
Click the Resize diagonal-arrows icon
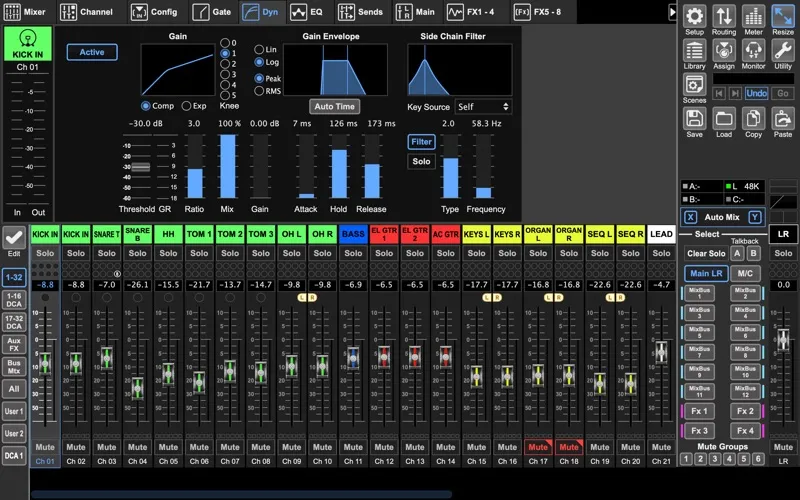tap(783, 16)
